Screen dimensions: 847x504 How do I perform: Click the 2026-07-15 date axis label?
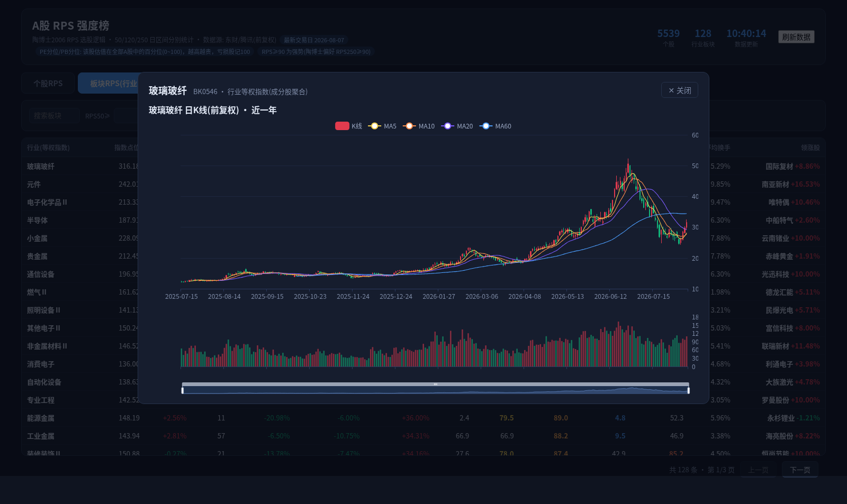[x=653, y=297]
